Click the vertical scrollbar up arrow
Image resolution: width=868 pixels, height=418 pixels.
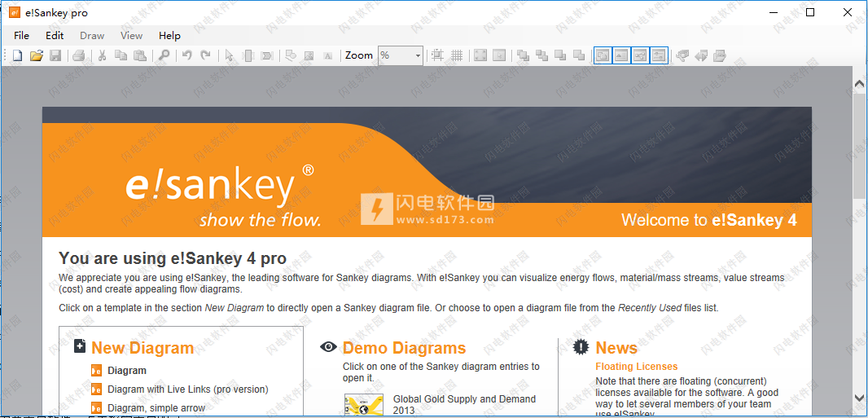(859, 84)
